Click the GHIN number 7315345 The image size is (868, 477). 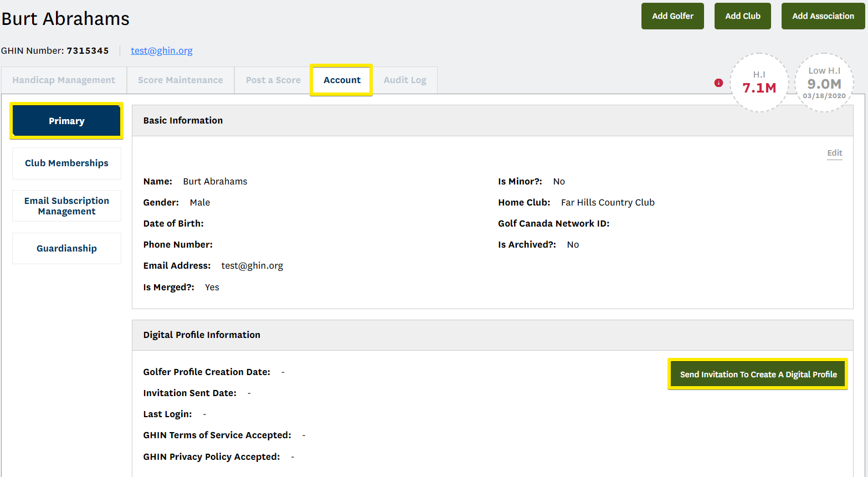[88, 50]
